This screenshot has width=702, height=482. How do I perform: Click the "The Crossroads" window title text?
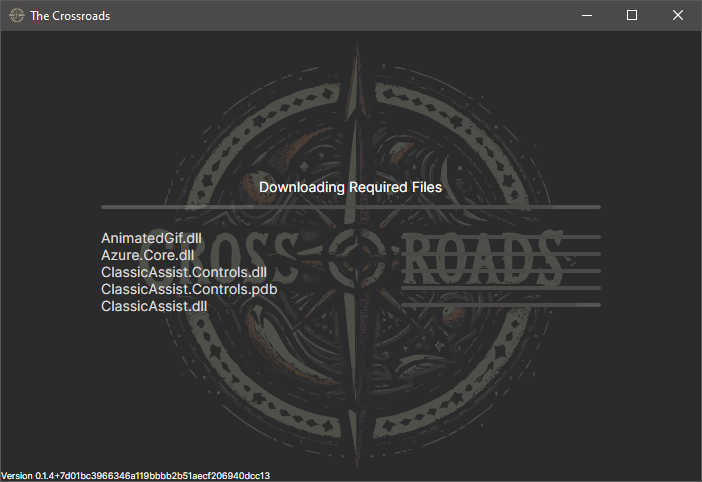point(70,16)
